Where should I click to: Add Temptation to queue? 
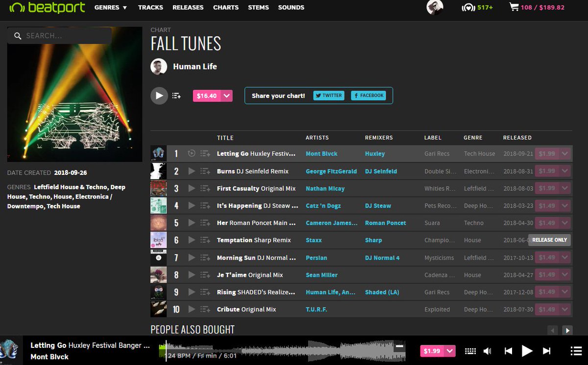point(205,240)
